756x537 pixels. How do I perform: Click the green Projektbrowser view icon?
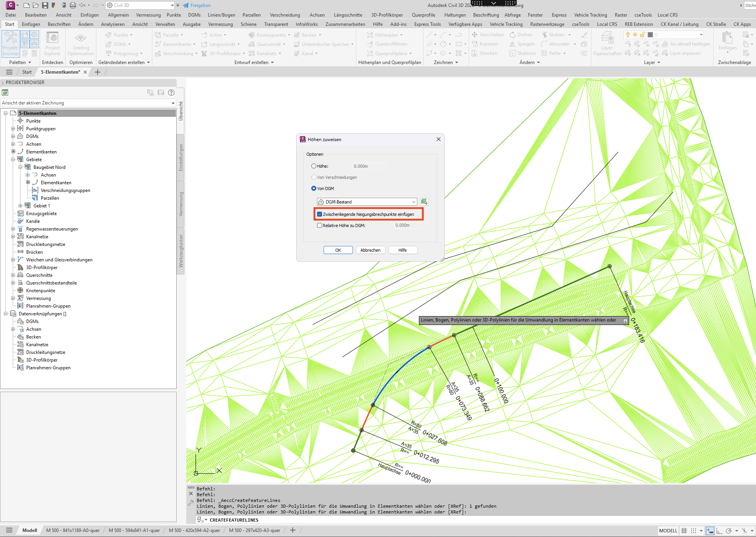5,93
